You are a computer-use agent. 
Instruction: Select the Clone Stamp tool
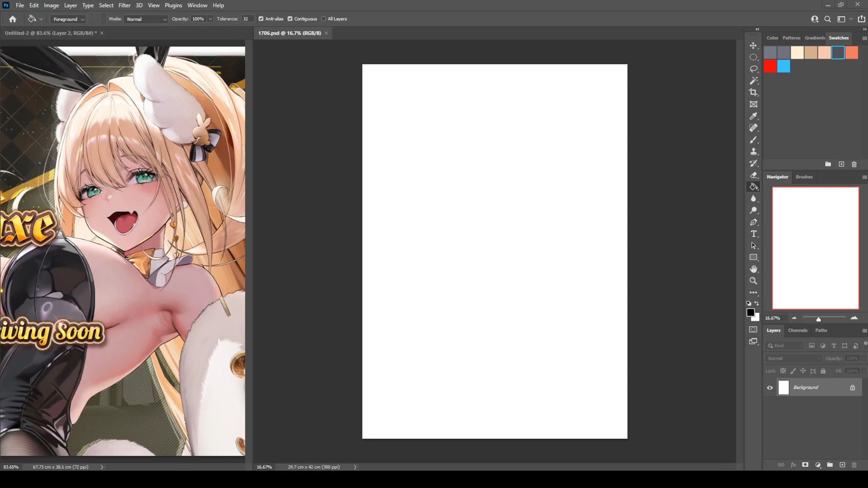[753, 151]
